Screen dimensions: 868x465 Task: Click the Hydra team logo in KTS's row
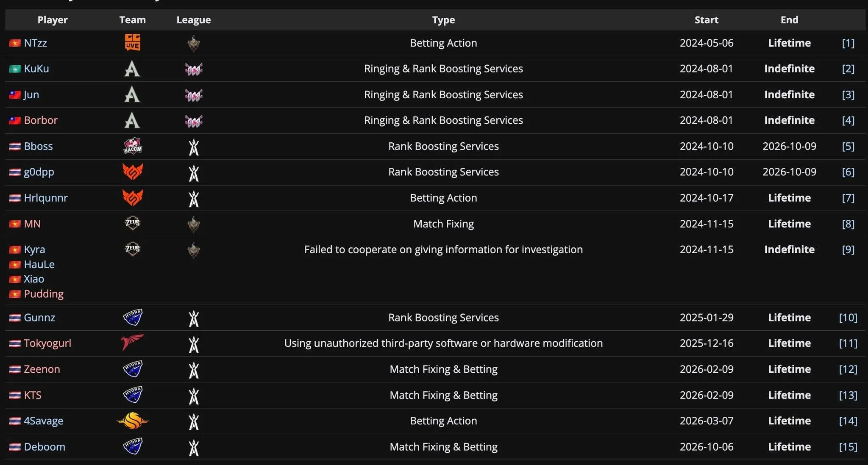(132, 395)
